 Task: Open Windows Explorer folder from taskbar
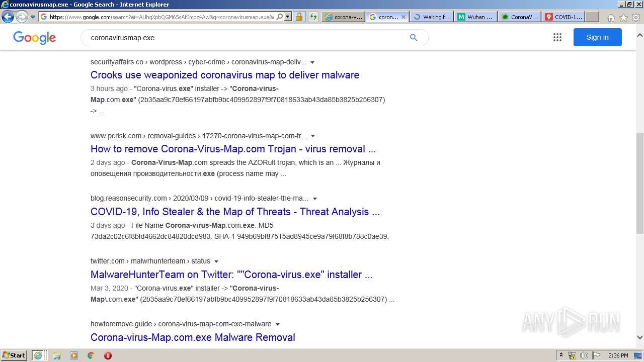tap(56, 355)
